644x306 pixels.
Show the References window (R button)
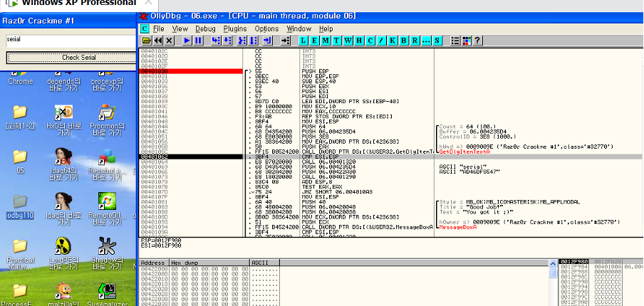point(415,41)
